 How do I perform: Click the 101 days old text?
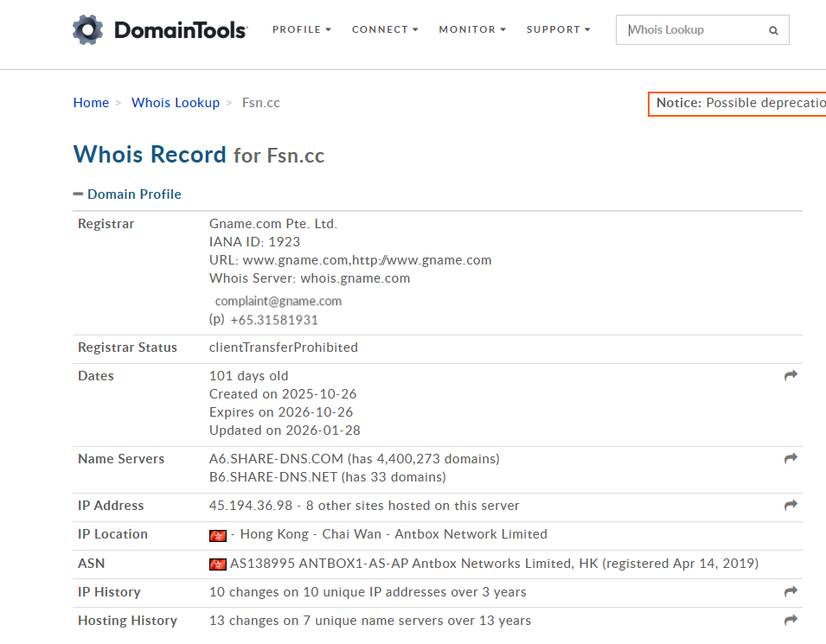click(248, 376)
